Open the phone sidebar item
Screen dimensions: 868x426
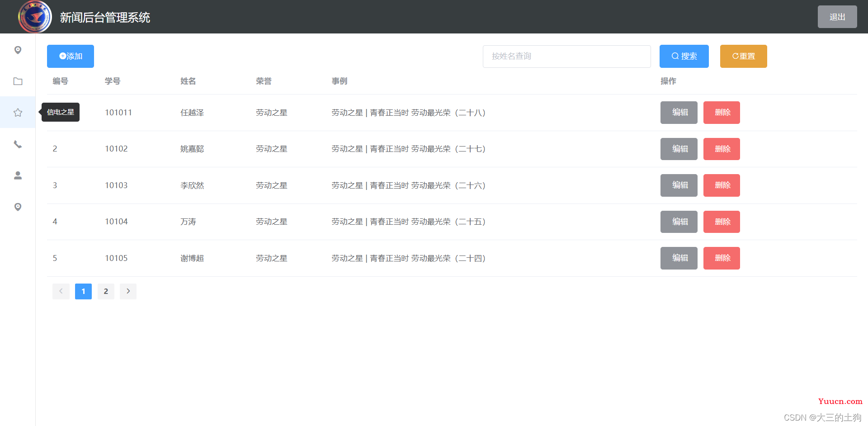[x=18, y=144]
